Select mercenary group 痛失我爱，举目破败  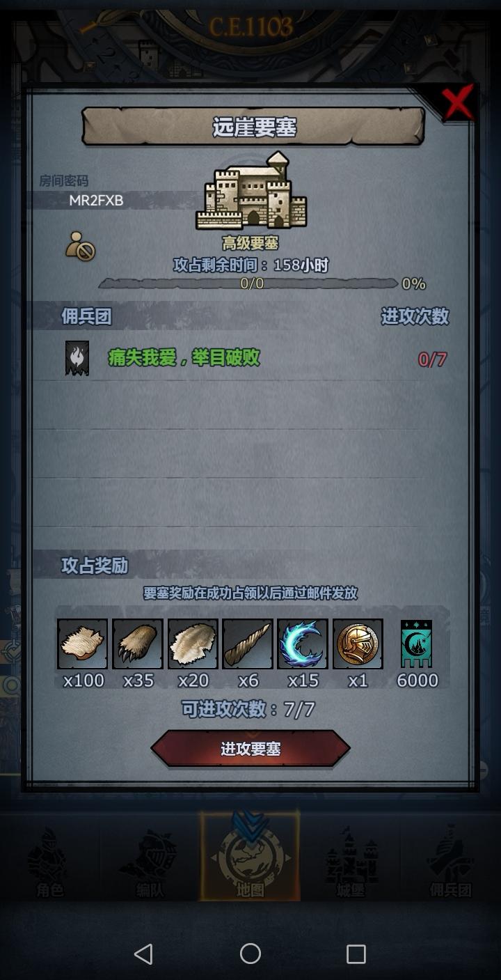click(184, 358)
